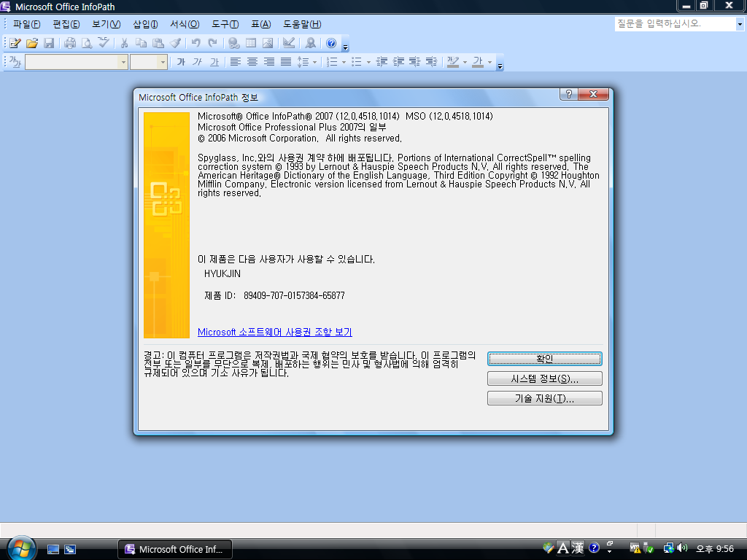Image resolution: width=747 pixels, height=560 pixels.
Task: Toggle Underline formatting button
Action: point(214,62)
